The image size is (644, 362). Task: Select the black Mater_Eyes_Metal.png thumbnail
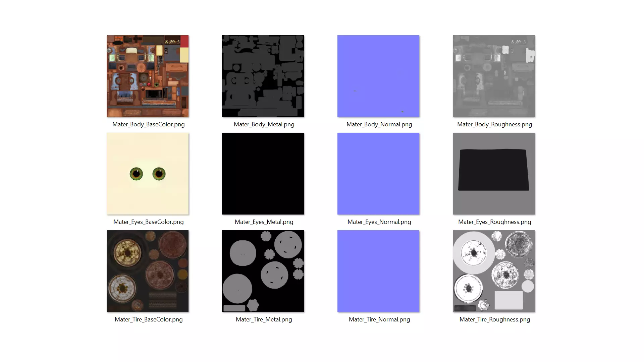263,174
